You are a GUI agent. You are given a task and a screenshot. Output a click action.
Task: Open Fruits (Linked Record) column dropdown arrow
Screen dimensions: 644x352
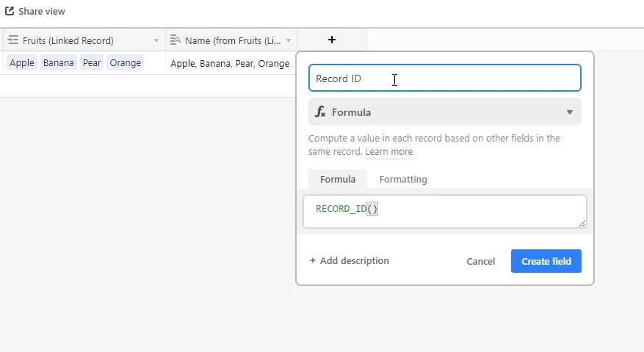point(156,40)
